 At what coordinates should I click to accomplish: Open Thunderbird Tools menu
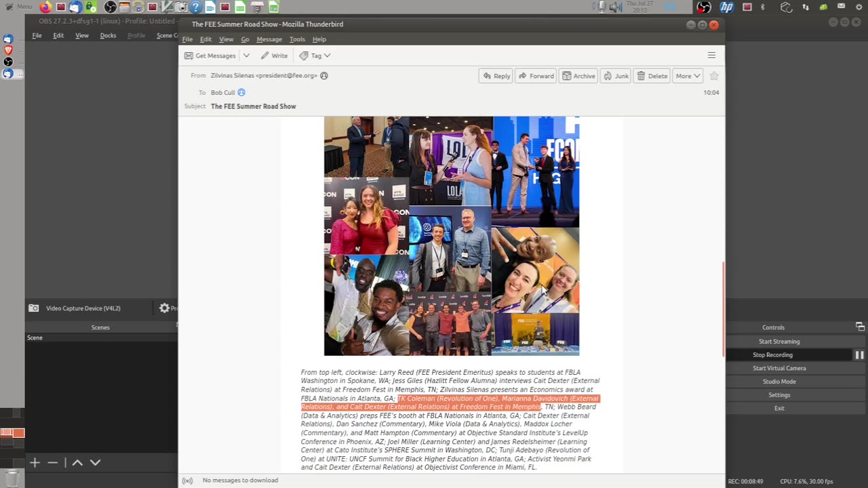[x=297, y=39]
